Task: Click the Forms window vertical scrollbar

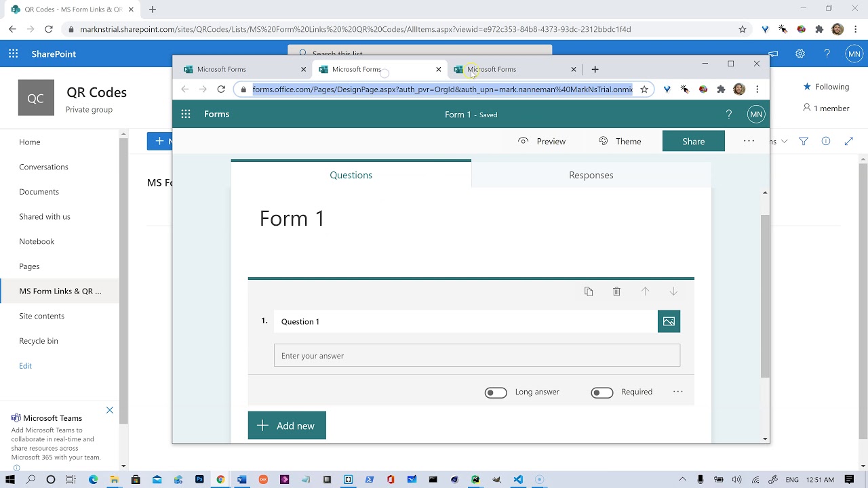Action: coord(765,296)
